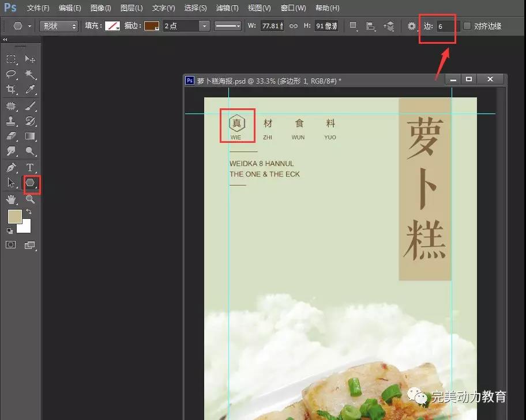This screenshot has height=420, width=526.
Task: Select the Pen tool
Action: pyautogui.click(x=11, y=168)
